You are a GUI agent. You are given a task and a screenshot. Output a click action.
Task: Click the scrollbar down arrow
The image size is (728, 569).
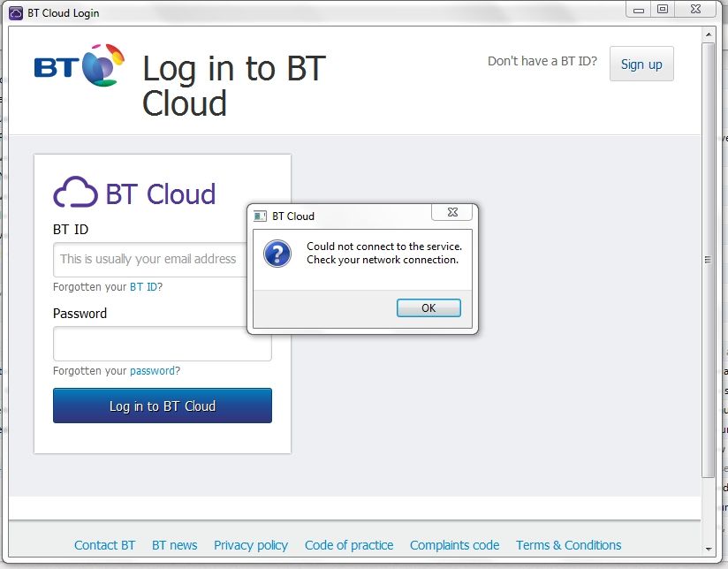(x=709, y=549)
